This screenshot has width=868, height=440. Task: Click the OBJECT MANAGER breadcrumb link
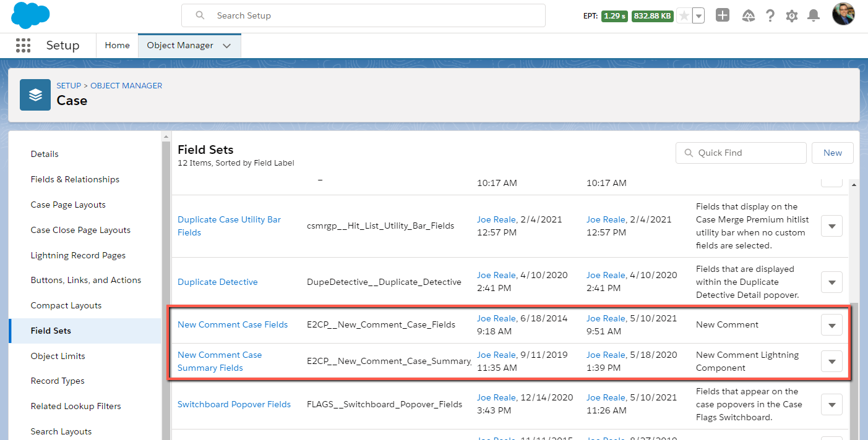(x=126, y=86)
